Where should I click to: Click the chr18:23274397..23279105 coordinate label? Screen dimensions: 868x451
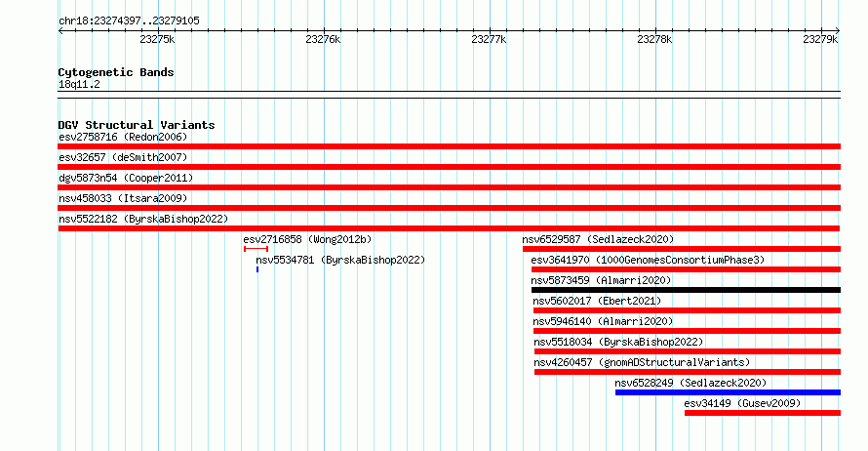pos(129,21)
